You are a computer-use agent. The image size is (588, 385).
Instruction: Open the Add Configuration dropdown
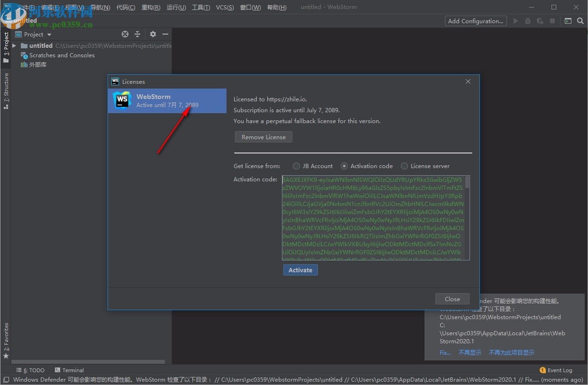(x=475, y=21)
